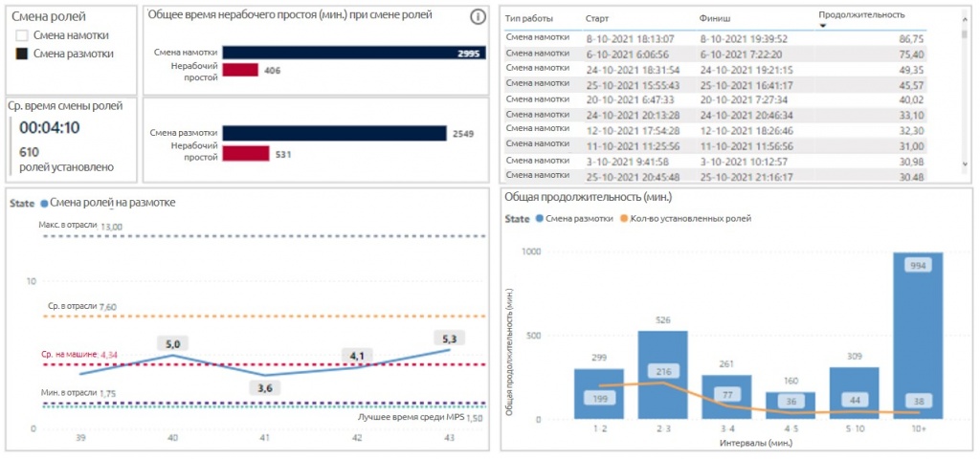The image size is (980, 459).
Task: Click the duration cell 75,40
Action: [x=911, y=54]
